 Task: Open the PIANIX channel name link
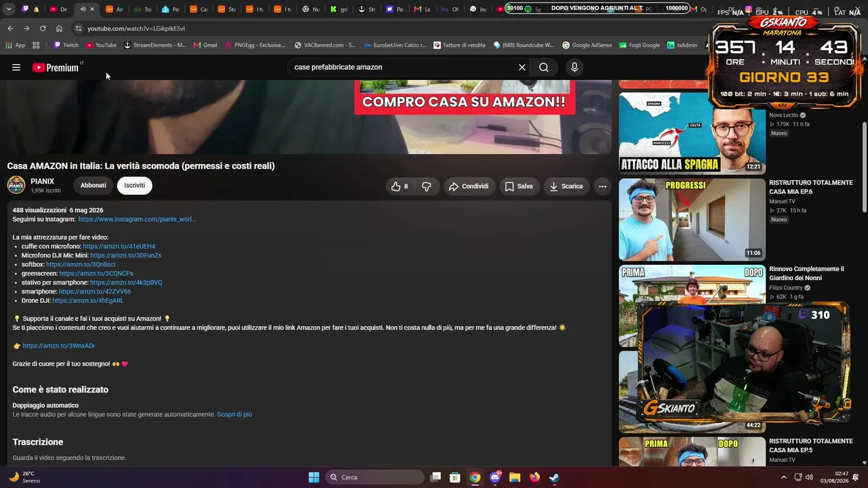(42, 182)
